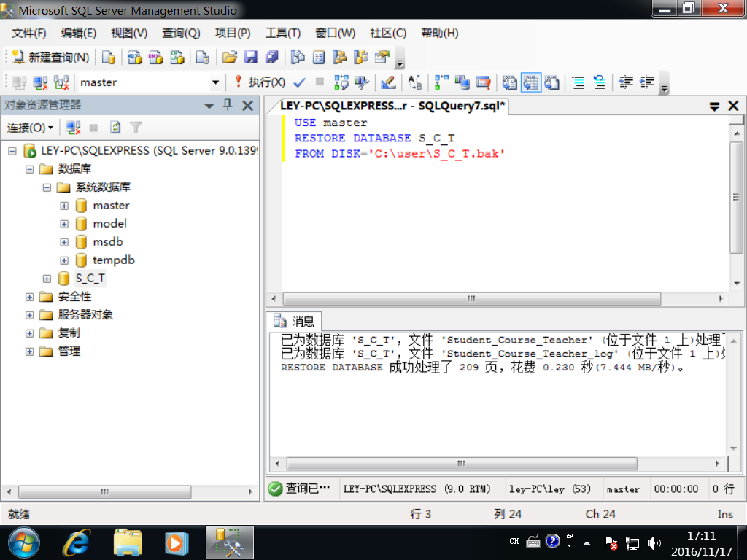Expand the msdb database node
Image resolution: width=747 pixels, height=560 pixels.
coord(64,242)
